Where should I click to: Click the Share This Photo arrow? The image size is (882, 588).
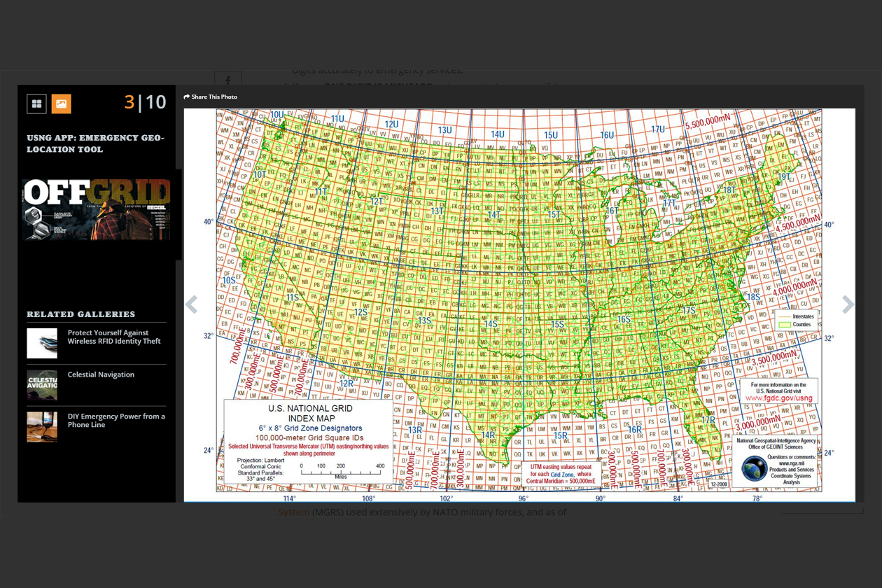point(187,97)
